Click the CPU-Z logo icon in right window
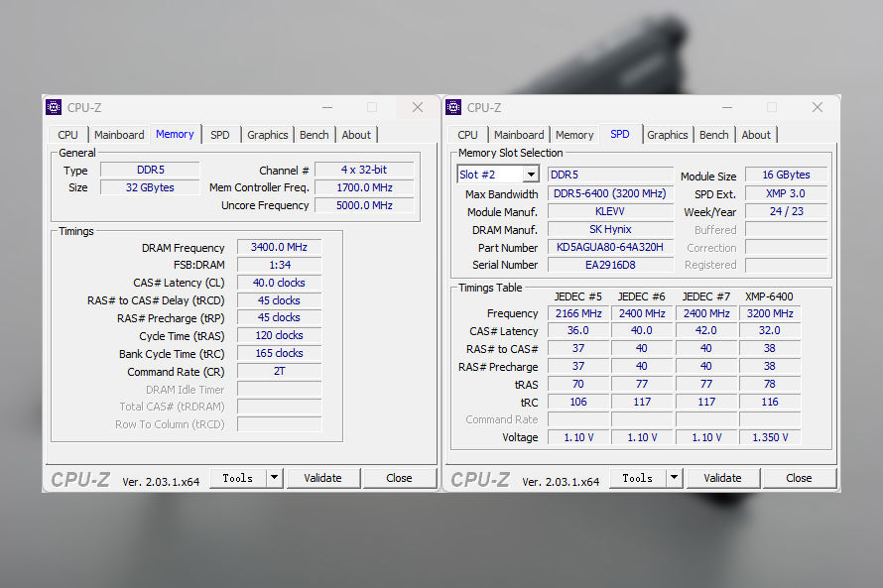Screen dimensions: 883x588 pos(453,107)
